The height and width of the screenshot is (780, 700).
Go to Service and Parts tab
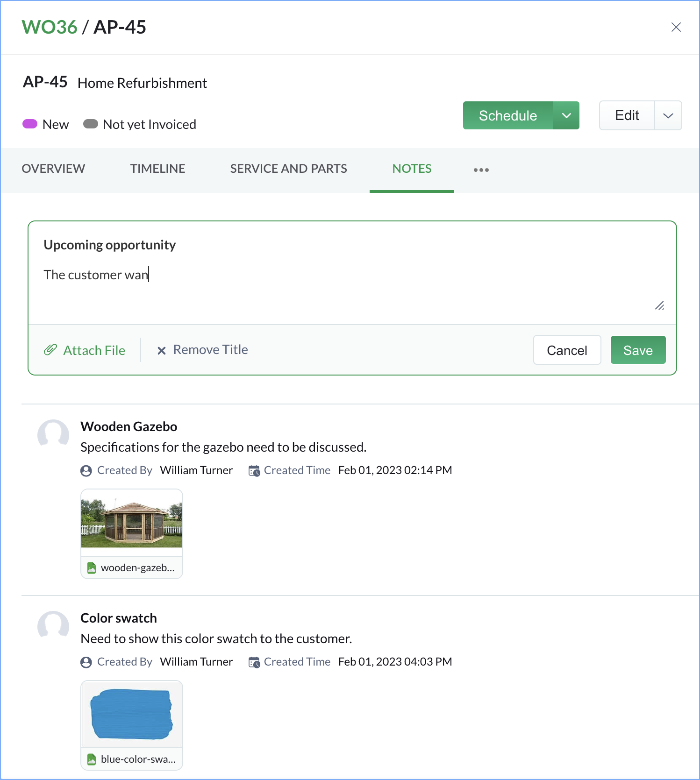pos(288,169)
